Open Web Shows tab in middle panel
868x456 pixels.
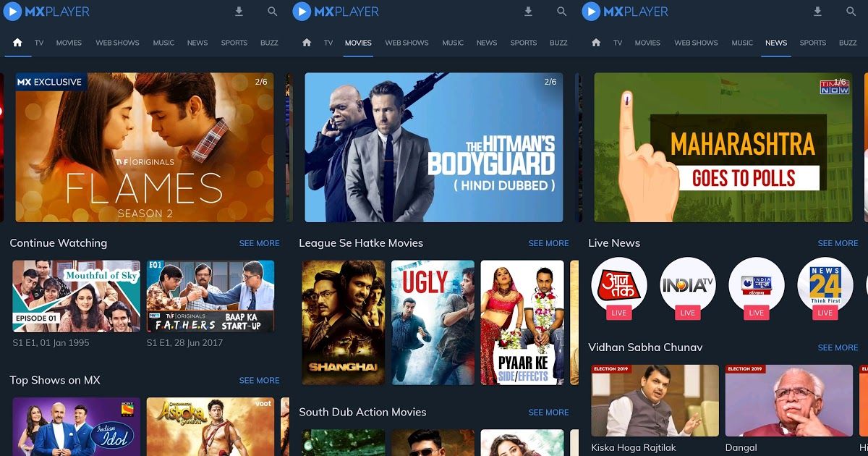[407, 43]
